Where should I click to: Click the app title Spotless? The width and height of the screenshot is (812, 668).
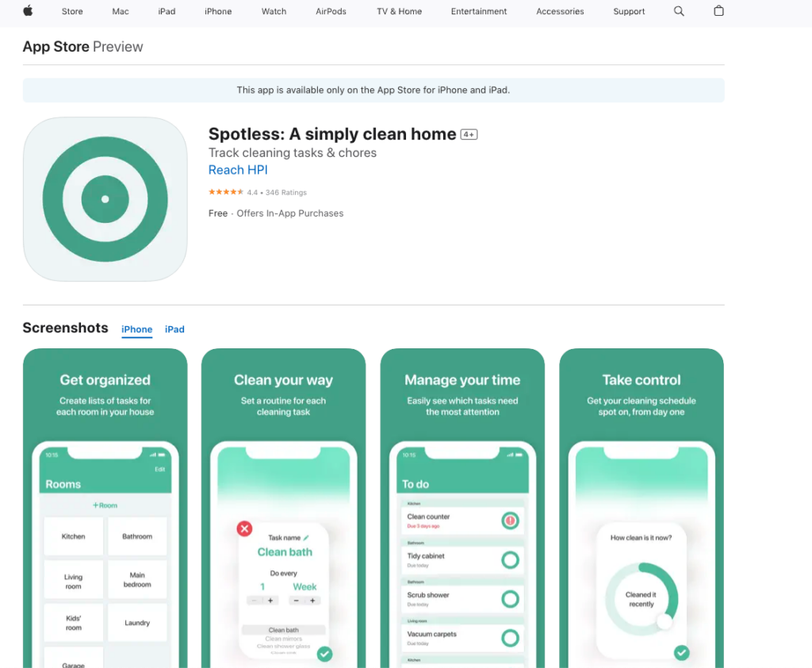(x=332, y=134)
